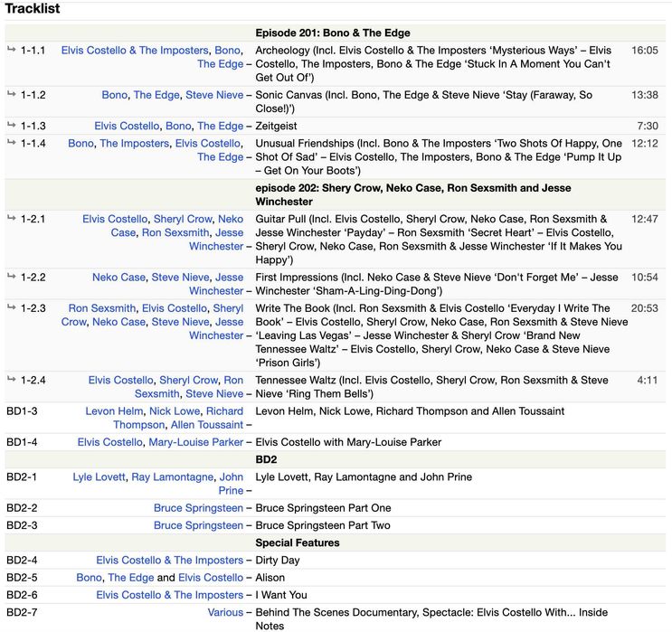Click sub-track arrow icon beside 1-2.2
Screen dimensions: 672x632
pyautogui.click(x=11, y=277)
